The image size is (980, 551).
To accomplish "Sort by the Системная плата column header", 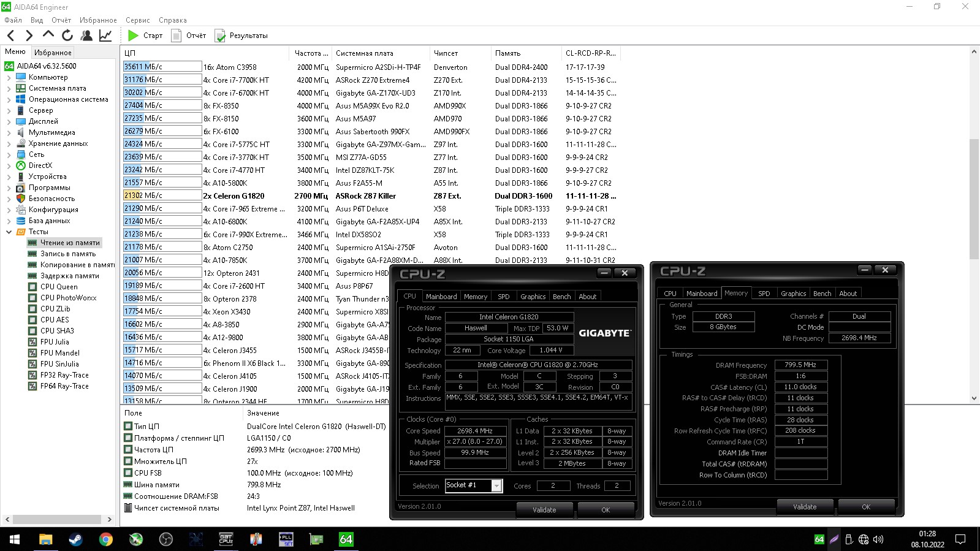I will pyautogui.click(x=380, y=53).
